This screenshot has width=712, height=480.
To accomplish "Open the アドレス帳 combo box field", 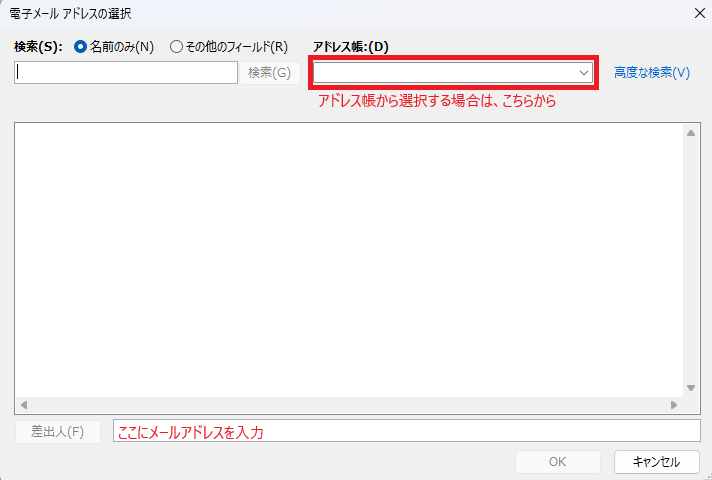I will pyautogui.click(x=444, y=72).
